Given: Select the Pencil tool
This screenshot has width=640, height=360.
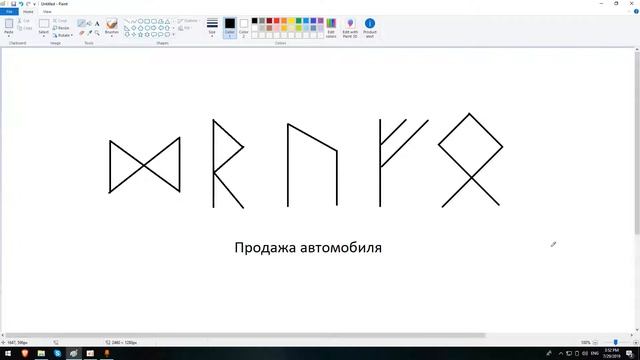Looking at the screenshot, I should pos(82,23).
